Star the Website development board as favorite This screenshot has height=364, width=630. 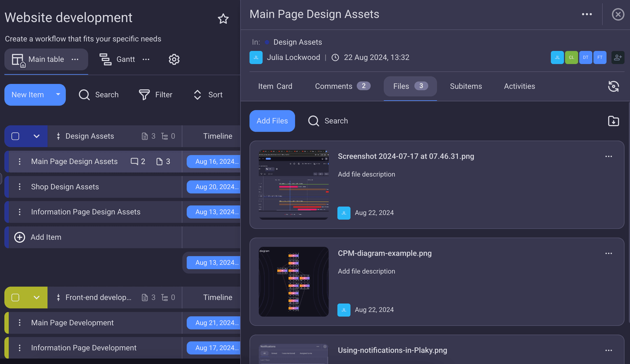pos(223,19)
